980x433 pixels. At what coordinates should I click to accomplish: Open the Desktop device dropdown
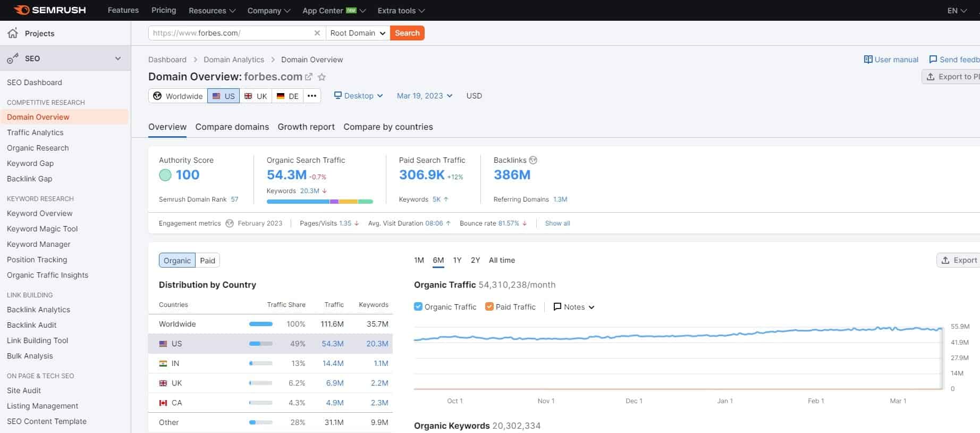click(358, 96)
